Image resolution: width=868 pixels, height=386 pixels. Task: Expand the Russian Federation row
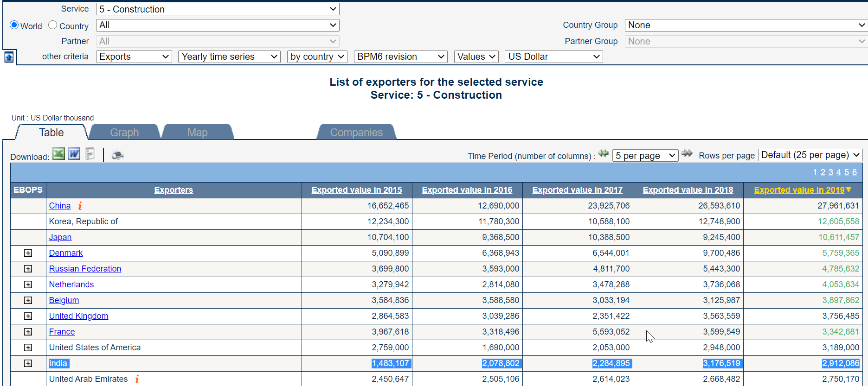click(x=28, y=269)
